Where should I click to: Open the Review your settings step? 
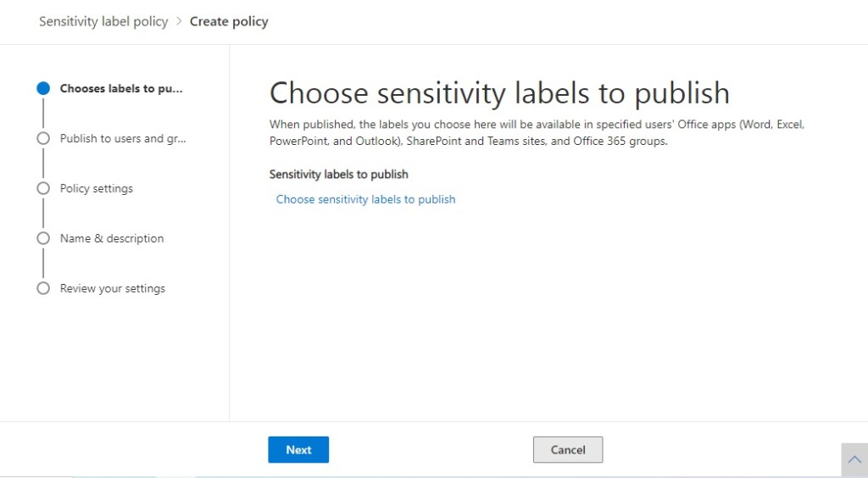pyautogui.click(x=113, y=288)
